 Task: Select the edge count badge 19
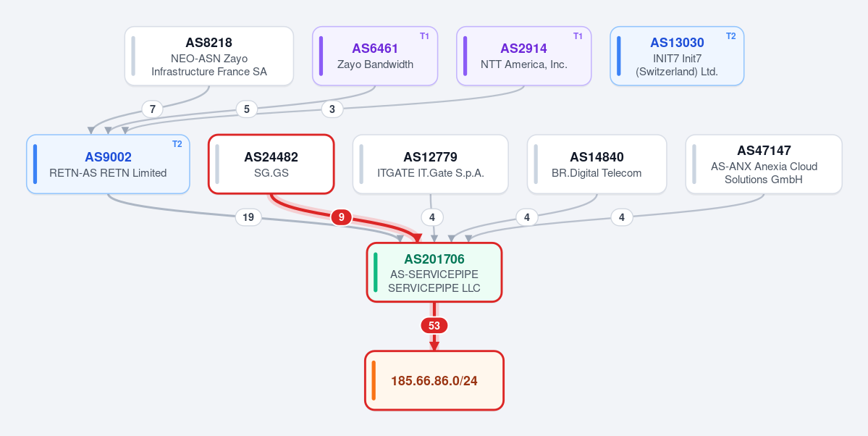[x=248, y=218]
